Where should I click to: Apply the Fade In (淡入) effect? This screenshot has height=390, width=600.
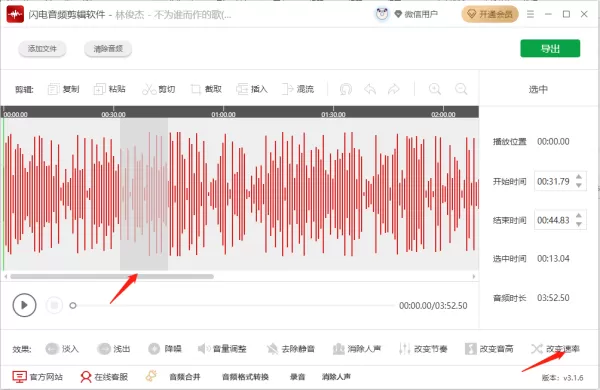click(x=62, y=349)
